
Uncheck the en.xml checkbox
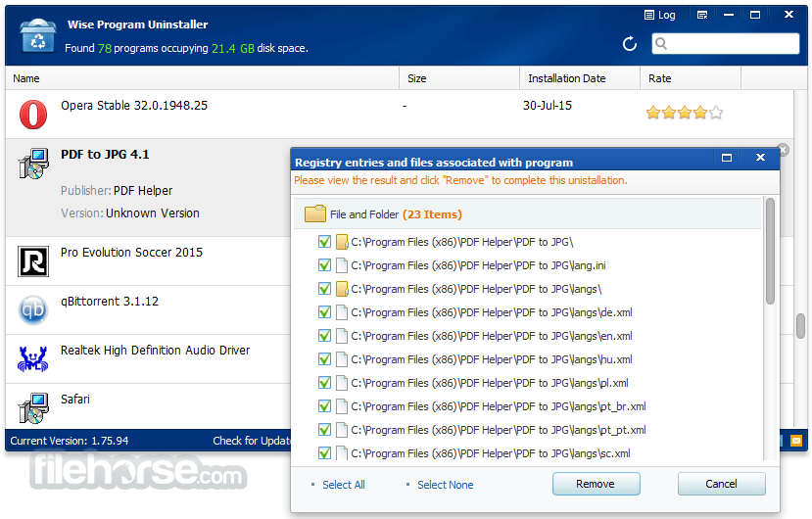(324, 336)
